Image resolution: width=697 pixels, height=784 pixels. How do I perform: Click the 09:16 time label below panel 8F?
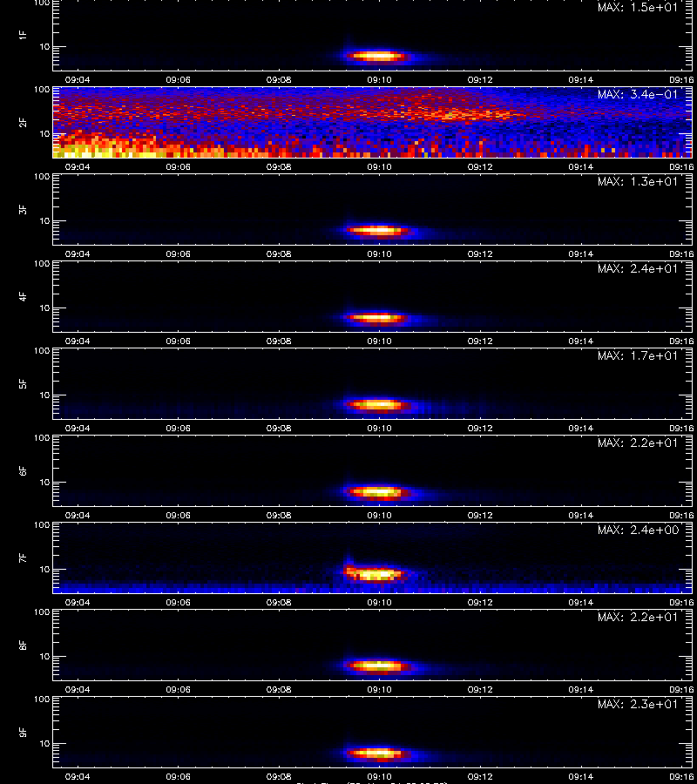click(x=681, y=690)
